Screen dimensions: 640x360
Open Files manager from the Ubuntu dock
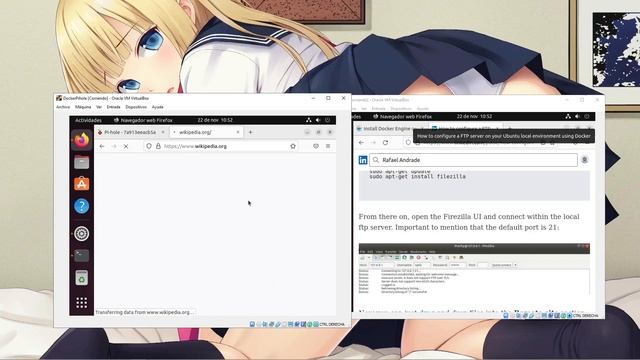[x=82, y=162]
